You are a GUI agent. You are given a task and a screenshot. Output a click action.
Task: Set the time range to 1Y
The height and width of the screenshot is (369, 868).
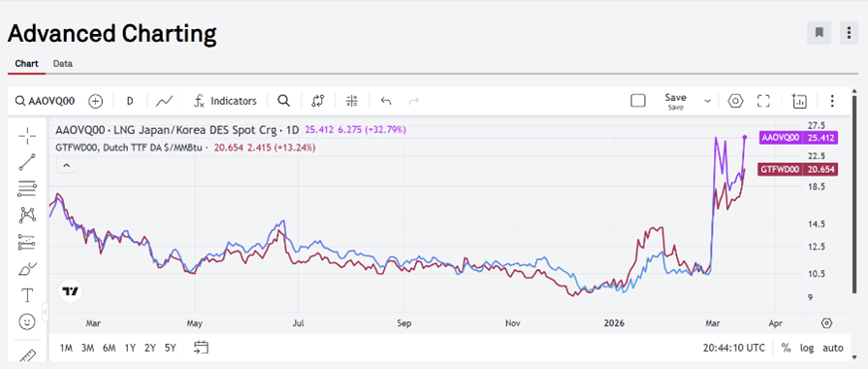(x=130, y=348)
